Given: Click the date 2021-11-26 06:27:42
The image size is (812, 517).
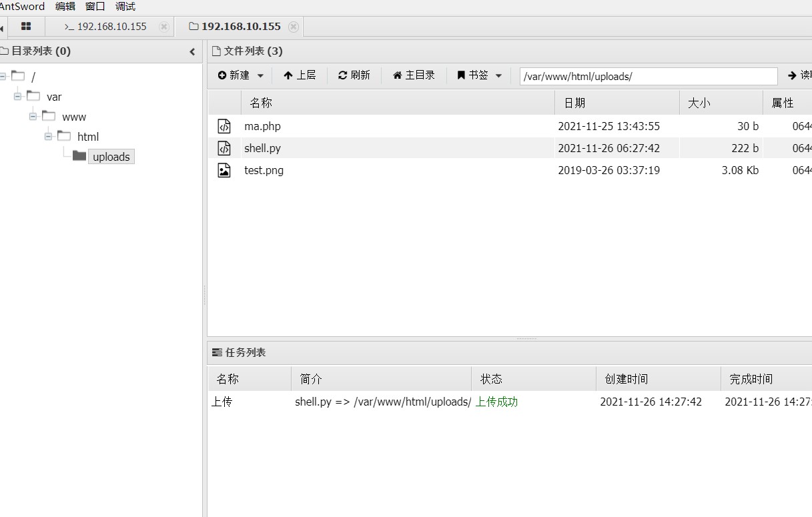Looking at the screenshot, I should (x=609, y=148).
